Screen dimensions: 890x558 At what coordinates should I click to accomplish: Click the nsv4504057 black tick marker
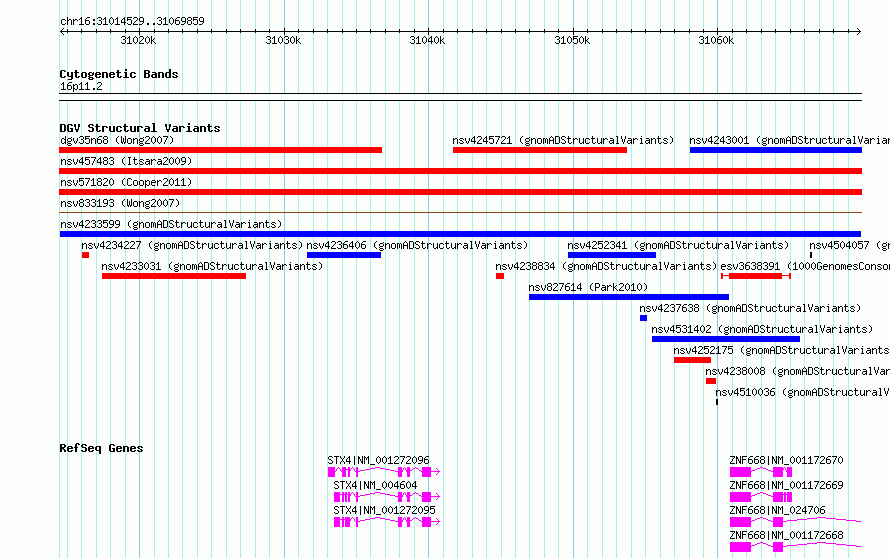[811, 255]
